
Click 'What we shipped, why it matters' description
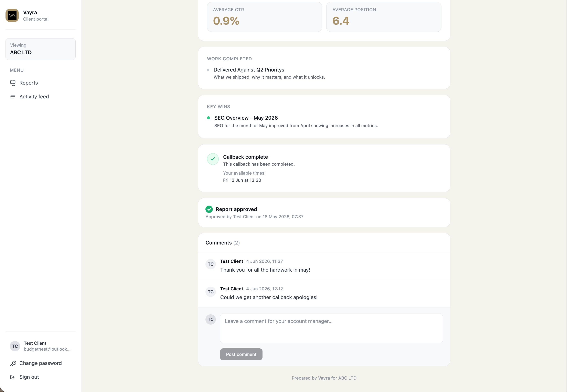point(269,77)
